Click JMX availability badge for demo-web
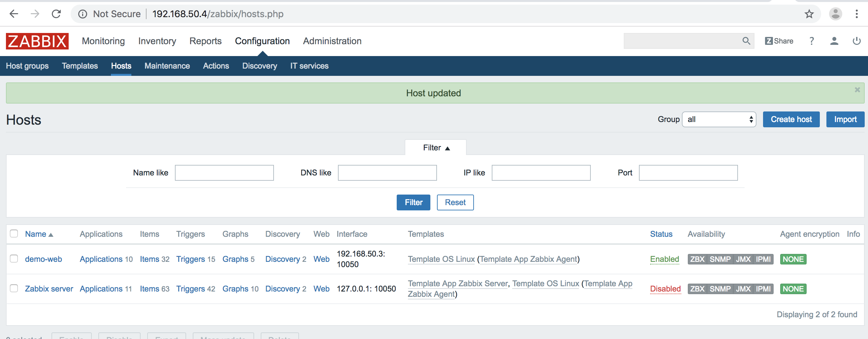This screenshot has width=868, height=339. point(743,259)
